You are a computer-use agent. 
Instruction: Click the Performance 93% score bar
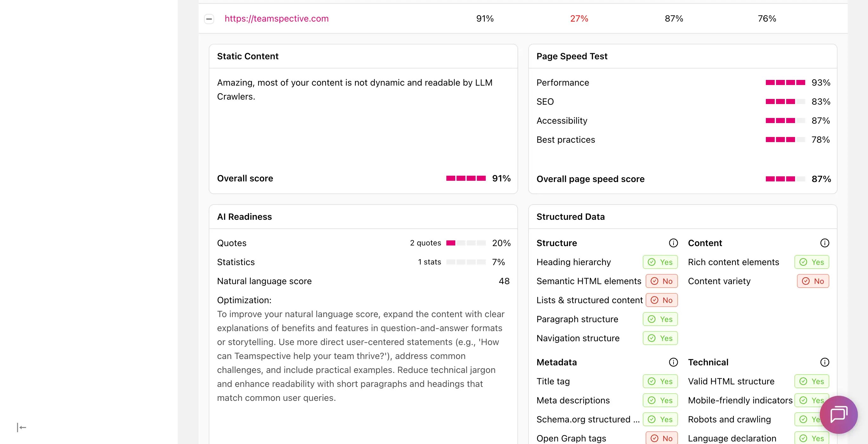tap(785, 82)
